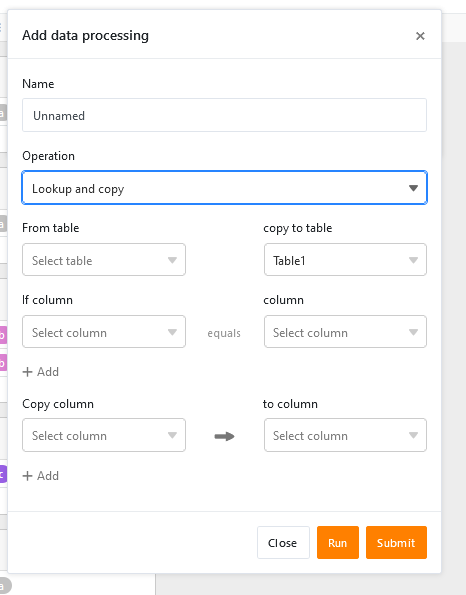Screen dimensions: 466x595
Task: Open the Lookup and copy operation dropdown
Action: click(x=224, y=188)
